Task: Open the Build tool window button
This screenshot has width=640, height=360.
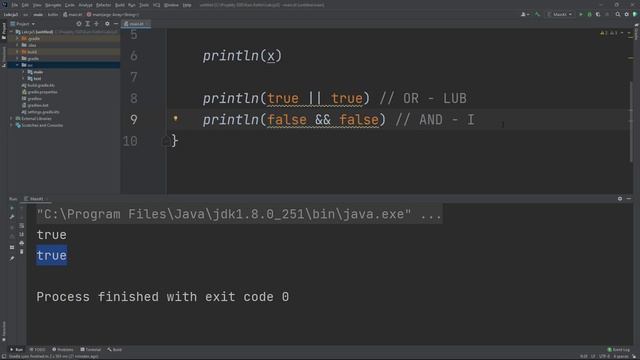Action: 115,350
